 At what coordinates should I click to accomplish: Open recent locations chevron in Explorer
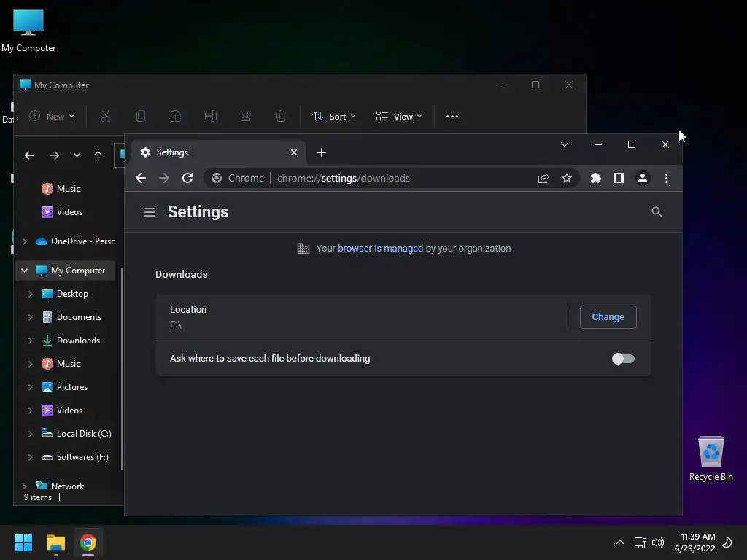pos(77,155)
